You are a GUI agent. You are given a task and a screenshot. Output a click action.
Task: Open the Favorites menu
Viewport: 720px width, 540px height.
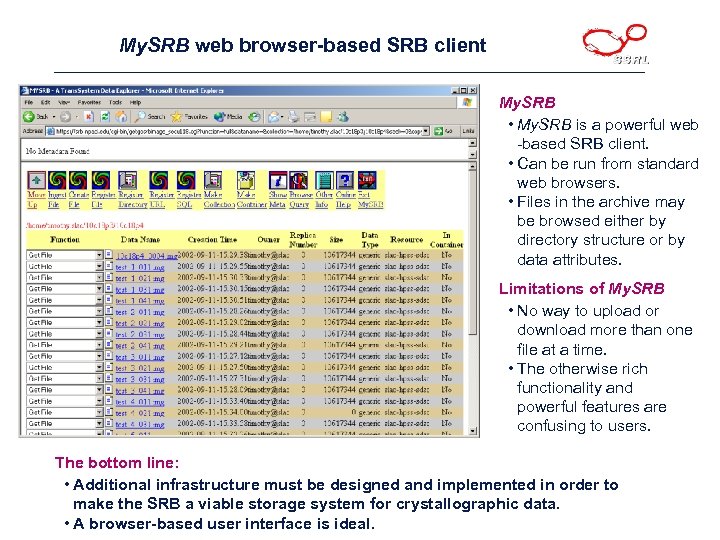point(89,102)
